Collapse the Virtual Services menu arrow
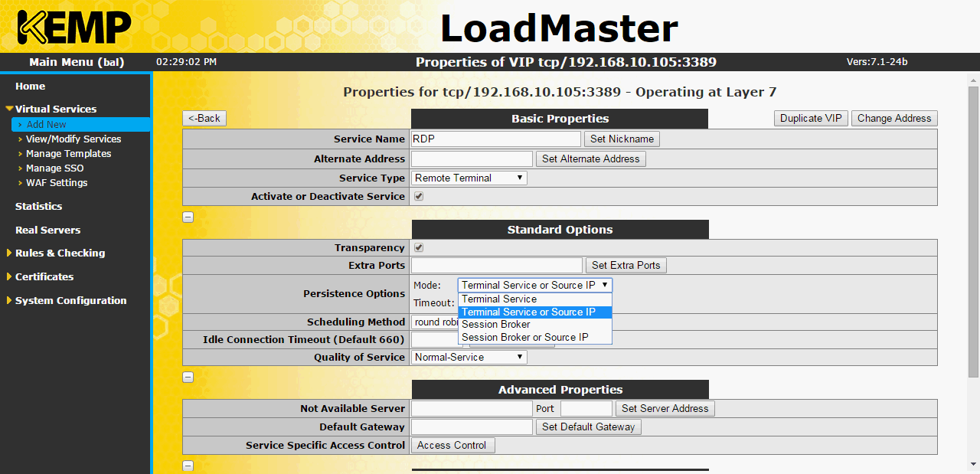980x474 pixels. (9, 110)
